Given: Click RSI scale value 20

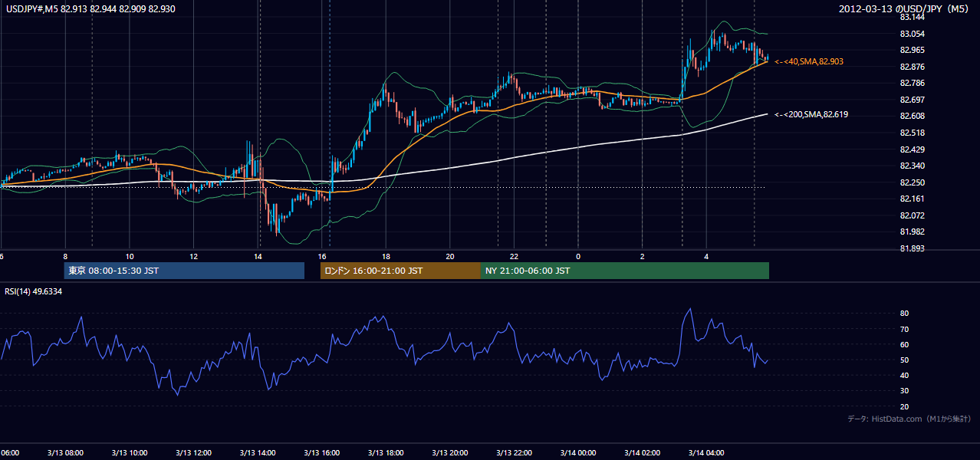Looking at the screenshot, I should click(x=904, y=407).
